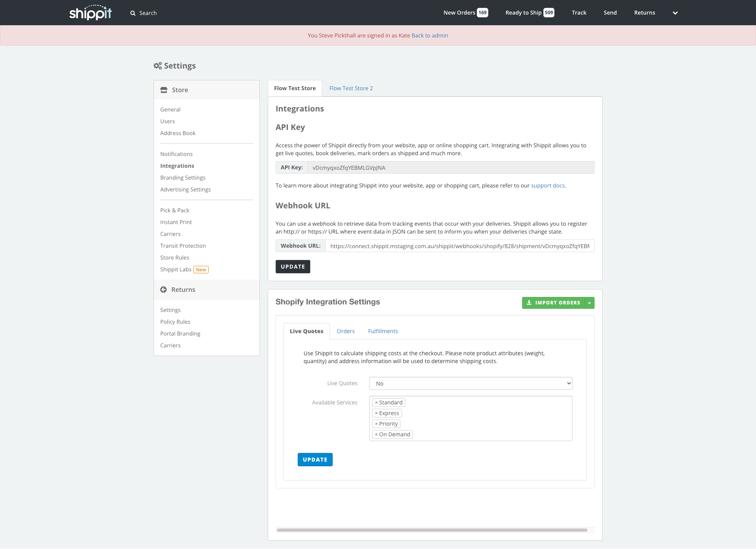Remove the Standard service tag
The image size is (756, 549).
pos(376,402)
